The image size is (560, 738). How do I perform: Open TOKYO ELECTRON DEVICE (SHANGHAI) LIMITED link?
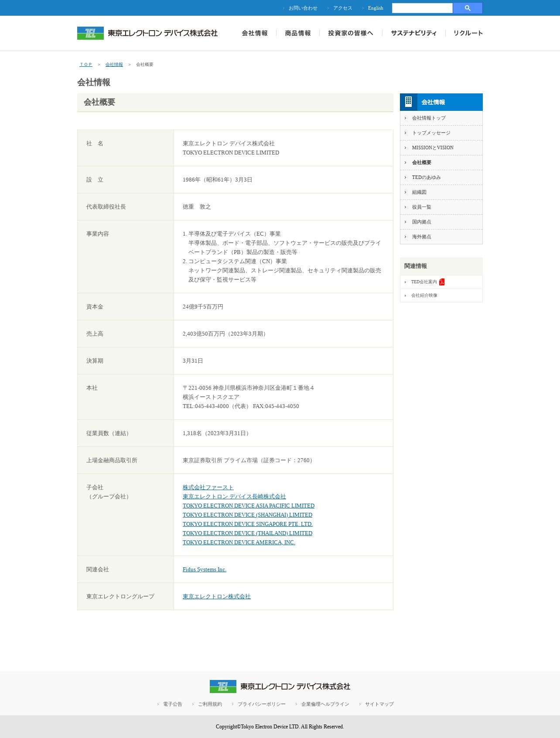[x=247, y=515]
